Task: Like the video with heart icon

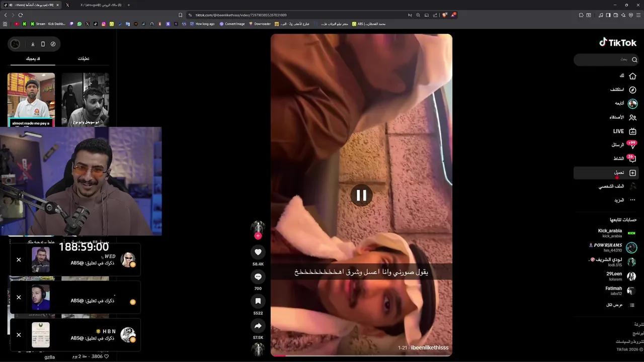Action: 258,252
